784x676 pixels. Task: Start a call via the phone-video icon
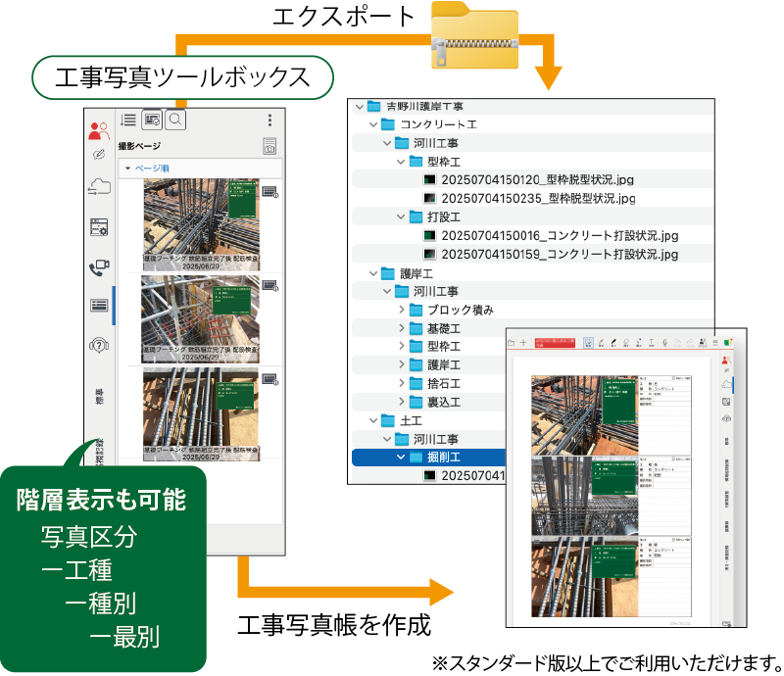tap(99, 267)
